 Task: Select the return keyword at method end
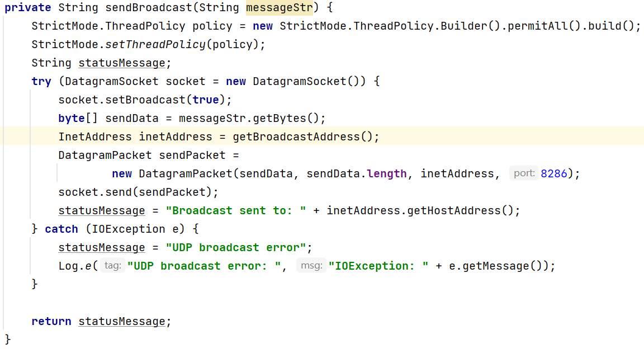[51, 321]
